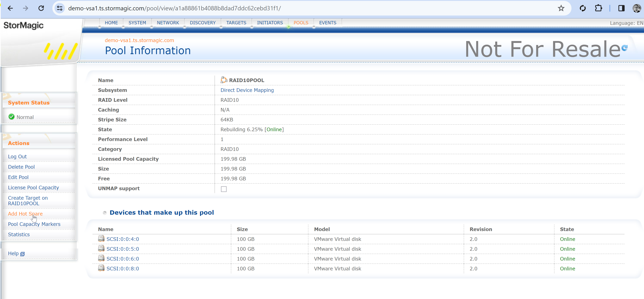Open device SCSI:0:0:6:0
Image resolution: width=644 pixels, height=299 pixels.
click(123, 259)
